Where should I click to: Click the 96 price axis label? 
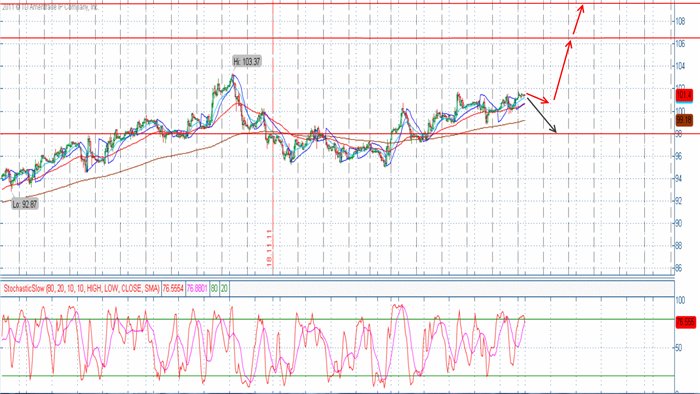[x=679, y=156]
